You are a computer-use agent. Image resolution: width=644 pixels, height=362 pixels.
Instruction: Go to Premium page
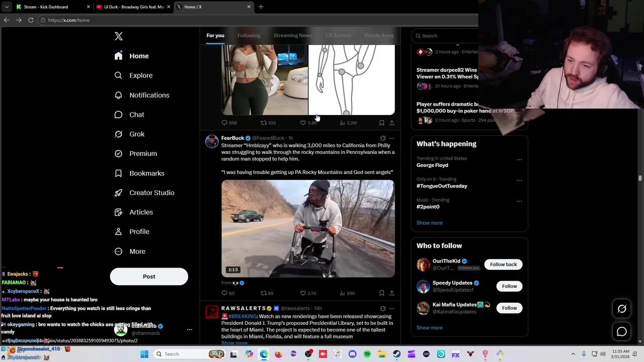(x=136, y=153)
